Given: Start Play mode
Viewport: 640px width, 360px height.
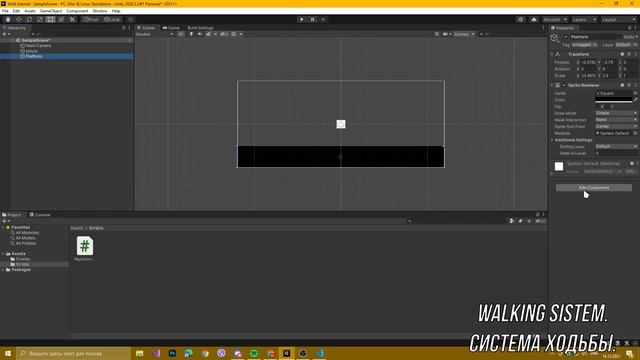Looking at the screenshot, I should pyautogui.click(x=302, y=20).
